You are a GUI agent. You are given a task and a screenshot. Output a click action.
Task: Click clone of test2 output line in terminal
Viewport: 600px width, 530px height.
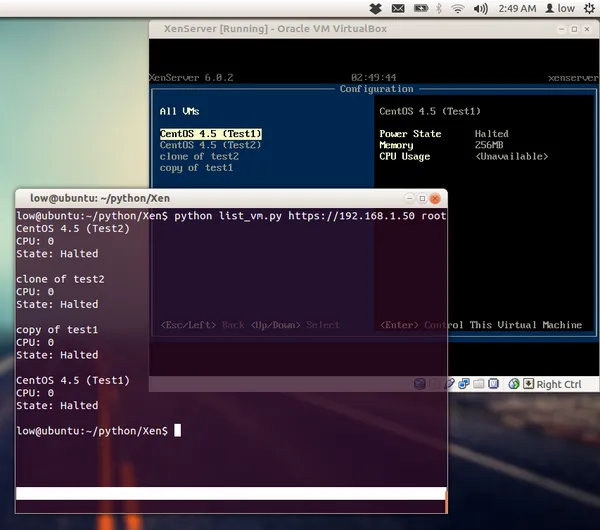click(x=60, y=279)
